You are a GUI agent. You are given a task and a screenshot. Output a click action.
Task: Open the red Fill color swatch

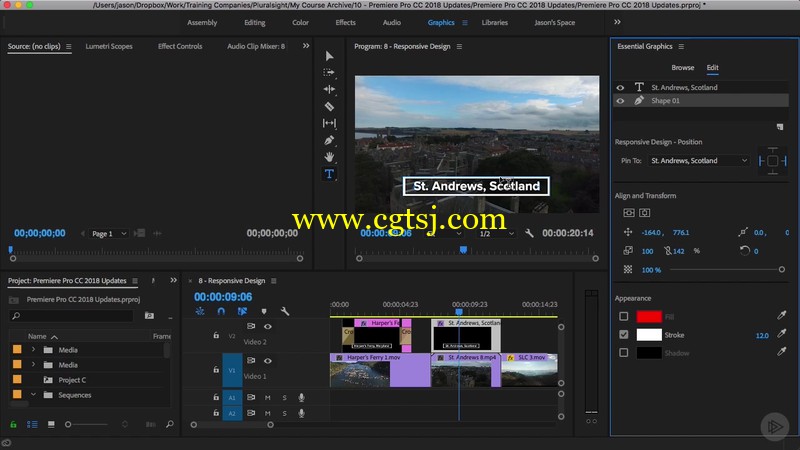pos(649,316)
